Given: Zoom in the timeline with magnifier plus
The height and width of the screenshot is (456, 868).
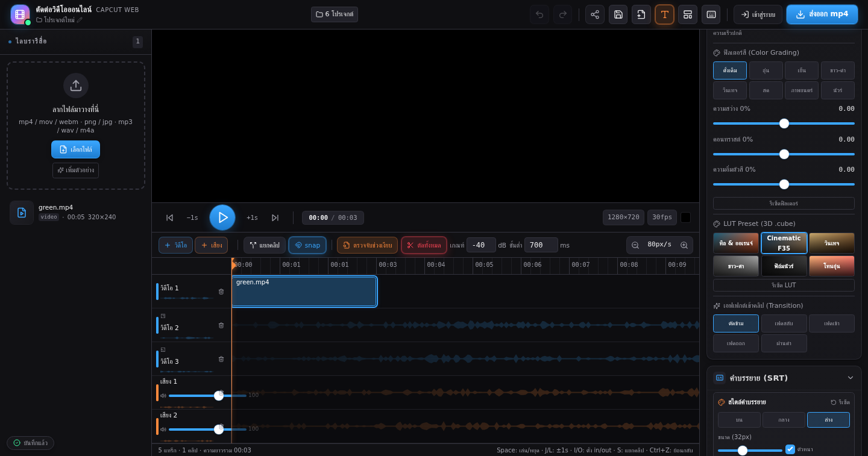Looking at the screenshot, I should click(x=684, y=245).
